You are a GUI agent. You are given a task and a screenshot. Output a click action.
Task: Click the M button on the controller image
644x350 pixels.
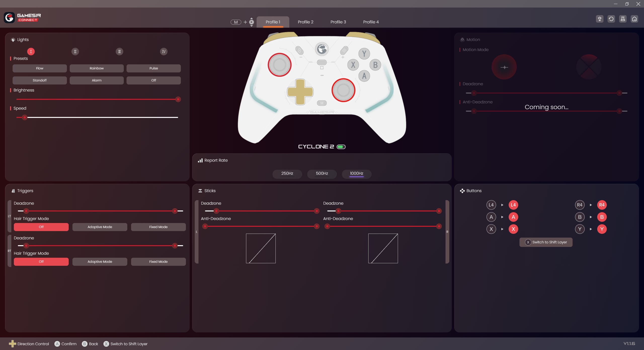pyautogui.click(x=322, y=103)
